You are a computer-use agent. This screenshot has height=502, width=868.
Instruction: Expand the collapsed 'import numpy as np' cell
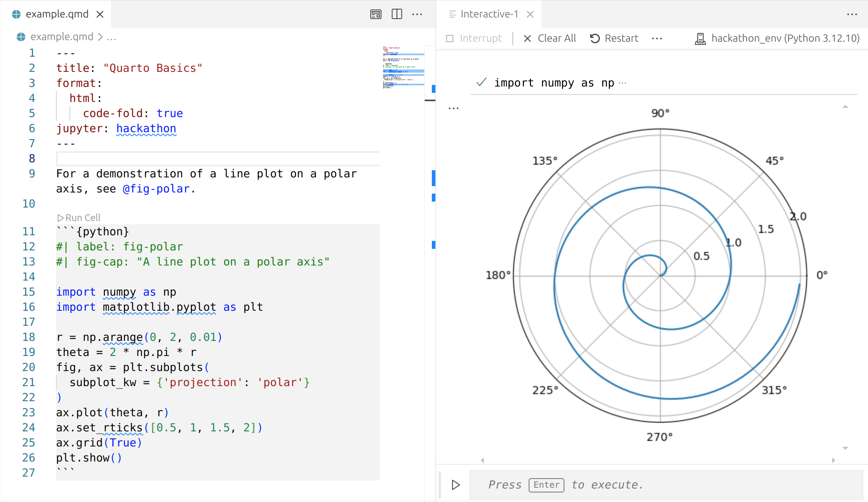click(622, 83)
